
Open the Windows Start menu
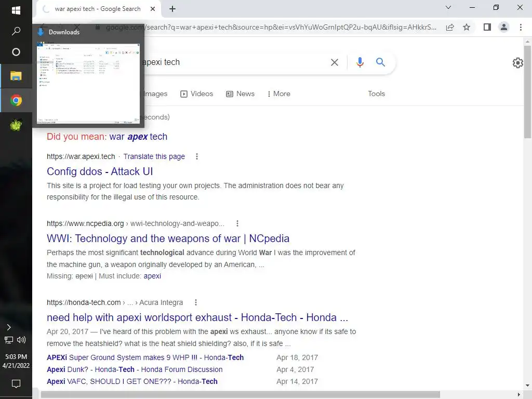(16, 10)
